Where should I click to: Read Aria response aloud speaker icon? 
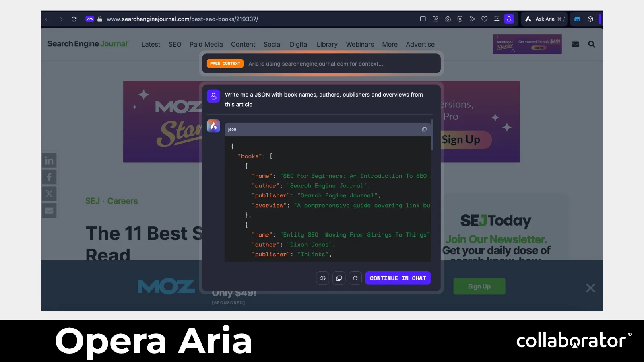click(323, 278)
